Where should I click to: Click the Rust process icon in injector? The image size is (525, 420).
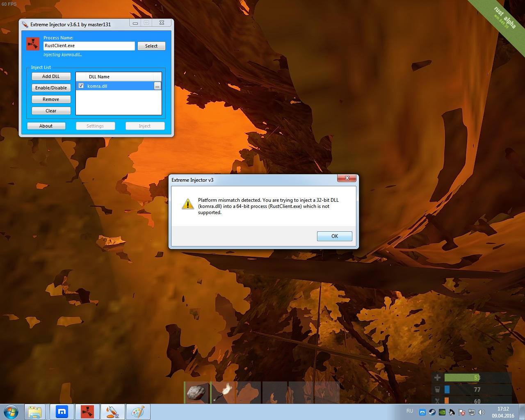pyautogui.click(x=33, y=44)
